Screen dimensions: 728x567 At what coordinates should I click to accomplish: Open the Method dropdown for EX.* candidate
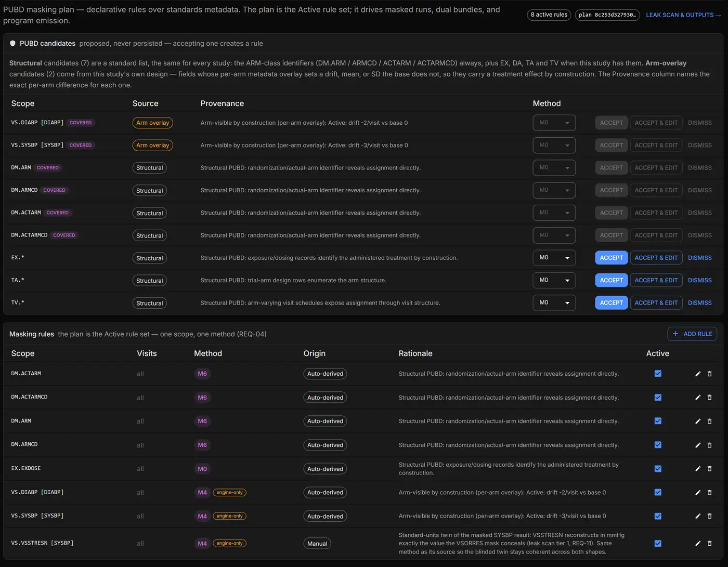click(x=554, y=258)
